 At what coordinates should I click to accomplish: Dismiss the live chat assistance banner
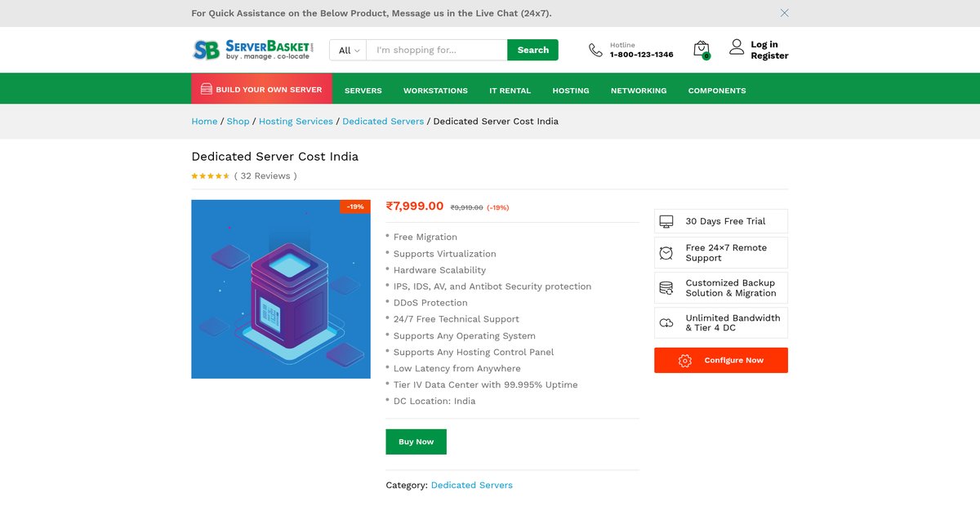[784, 13]
